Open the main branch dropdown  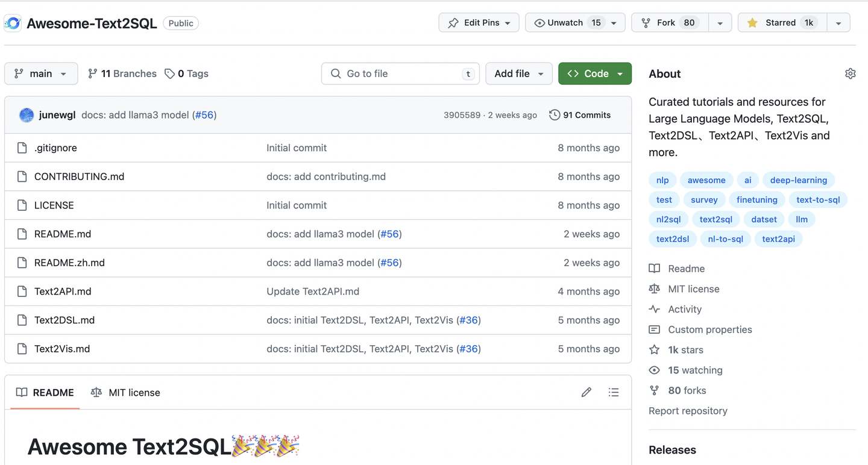click(41, 73)
